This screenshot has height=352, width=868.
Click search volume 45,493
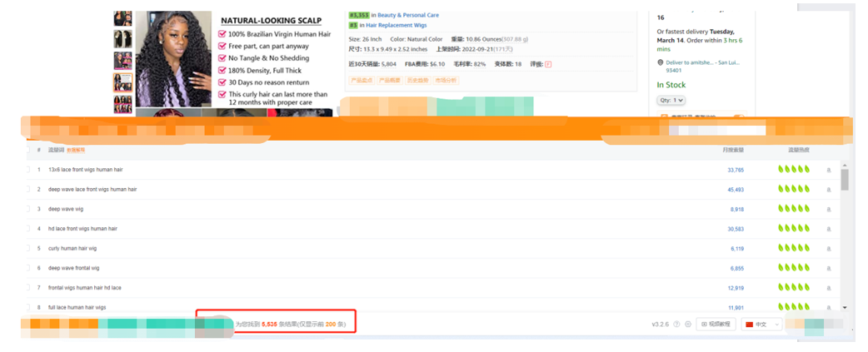tap(736, 190)
